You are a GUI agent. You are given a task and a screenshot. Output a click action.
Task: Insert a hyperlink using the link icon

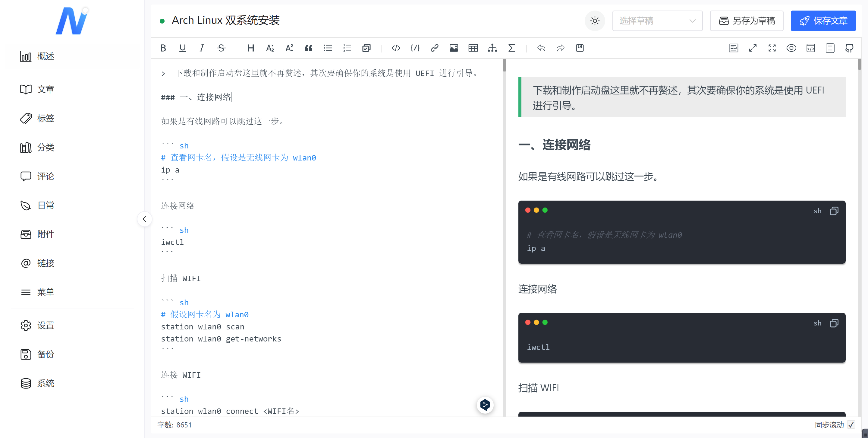(434, 48)
